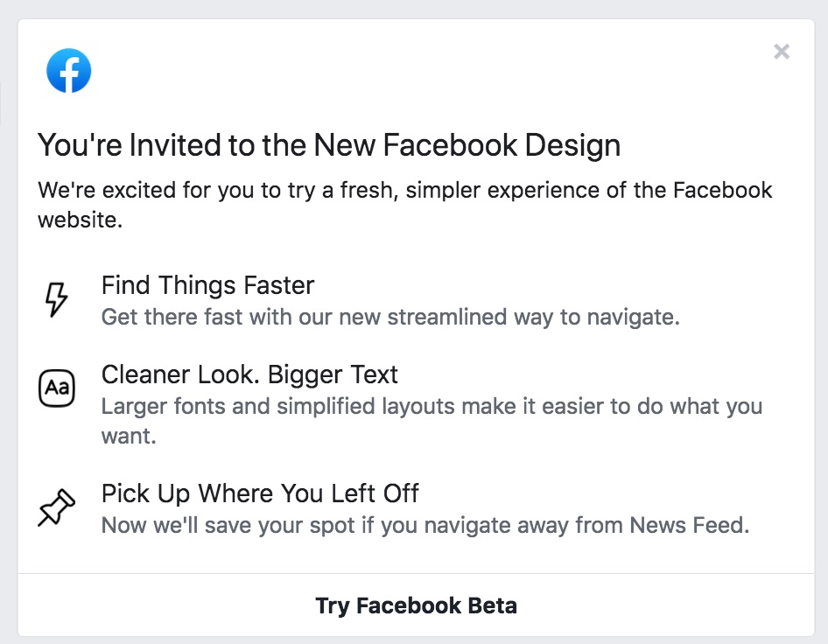Click the "Cleaner Look. Bigger Text" title
The height and width of the screenshot is (644, 828).
tap(249, 374)
